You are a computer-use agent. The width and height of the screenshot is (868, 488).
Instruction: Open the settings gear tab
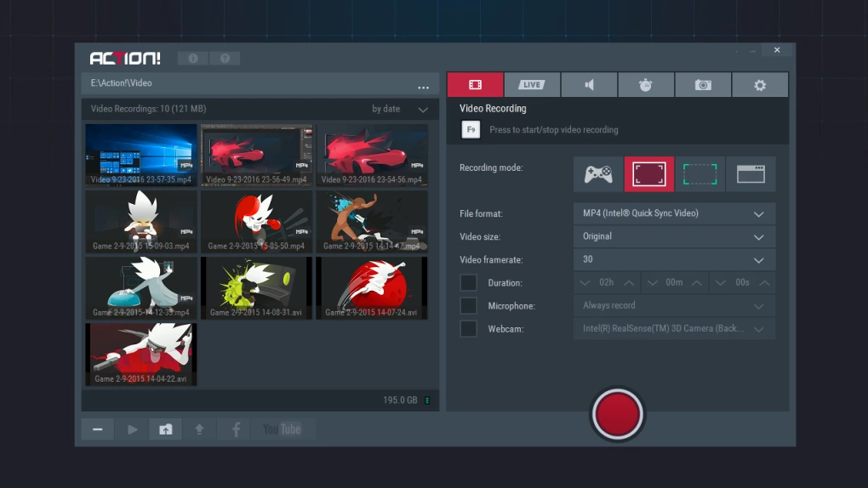[760, 85]
